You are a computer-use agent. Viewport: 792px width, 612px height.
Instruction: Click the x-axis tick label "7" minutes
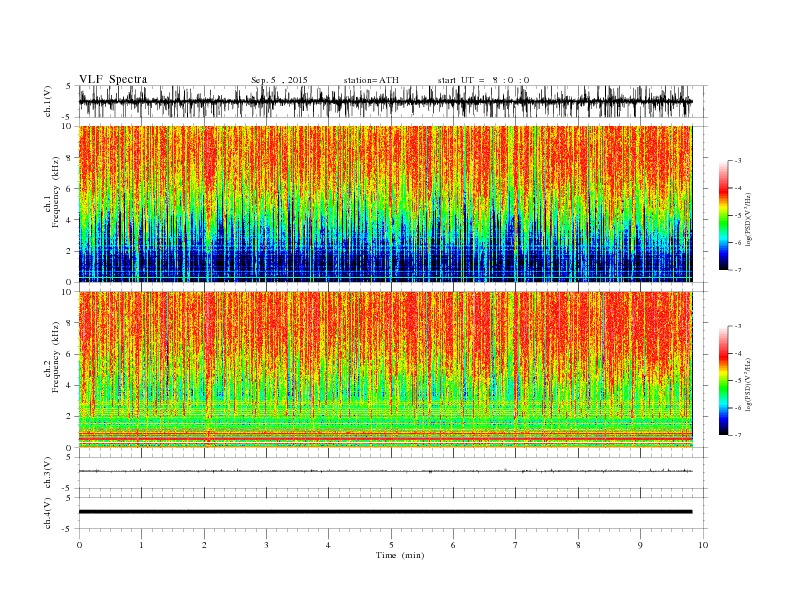point(516,545)
